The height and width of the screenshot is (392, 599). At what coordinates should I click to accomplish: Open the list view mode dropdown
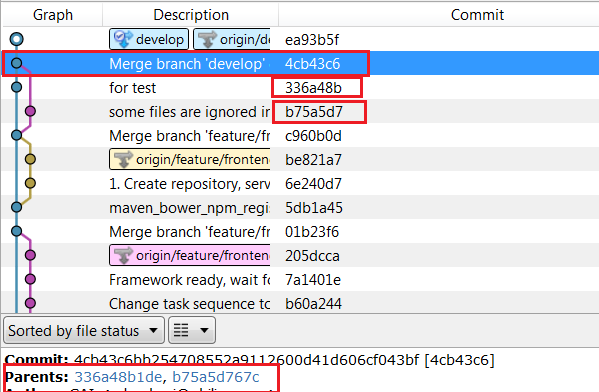coord(192,330)
